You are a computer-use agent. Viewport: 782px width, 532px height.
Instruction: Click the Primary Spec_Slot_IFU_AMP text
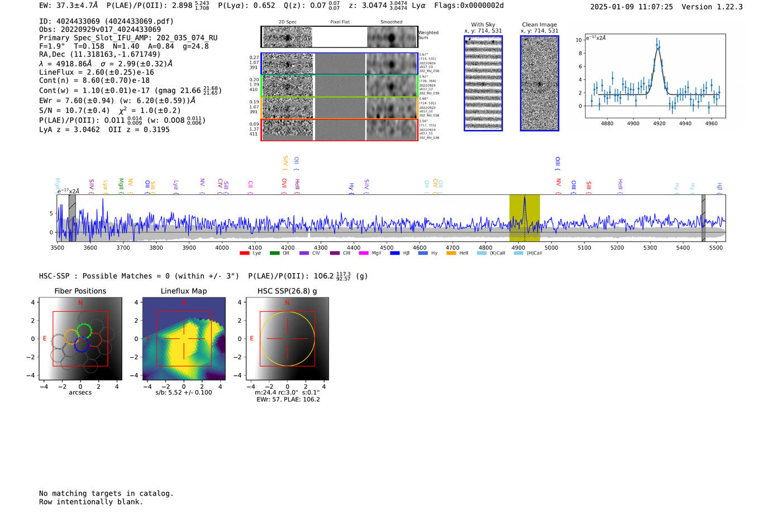click(x=128, y=38)
